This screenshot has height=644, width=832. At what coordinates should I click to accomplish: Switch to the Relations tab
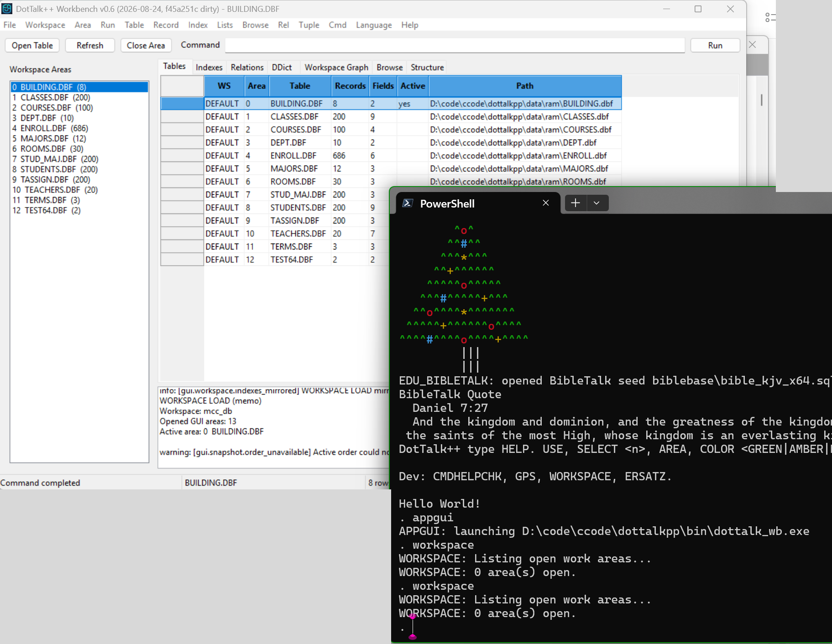tap(247, 67)
